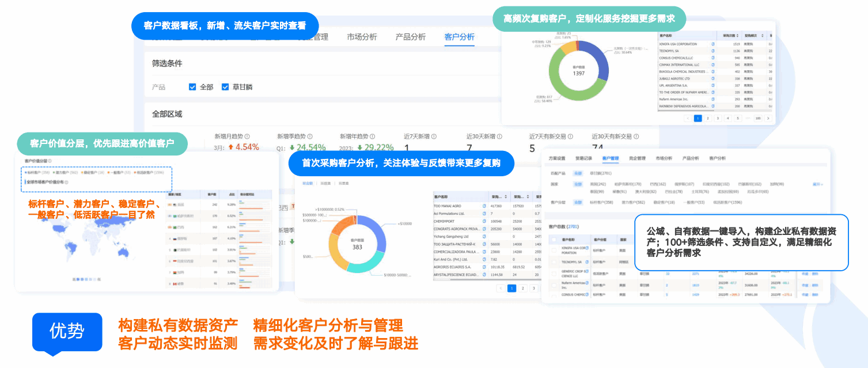The width and height of the screenshot is (868, 368).
Task: Open the sort control on the 复购频次 column
Action: [762, 35]
